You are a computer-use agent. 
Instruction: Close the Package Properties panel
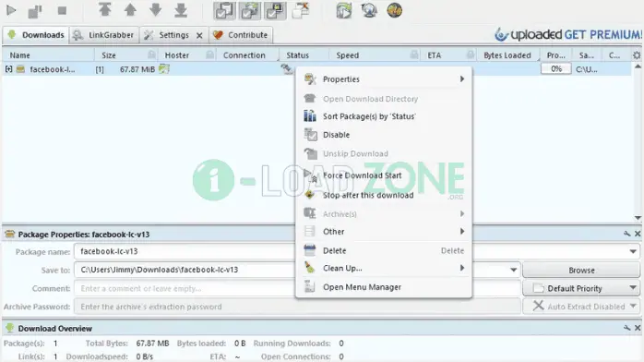point(638,235)
